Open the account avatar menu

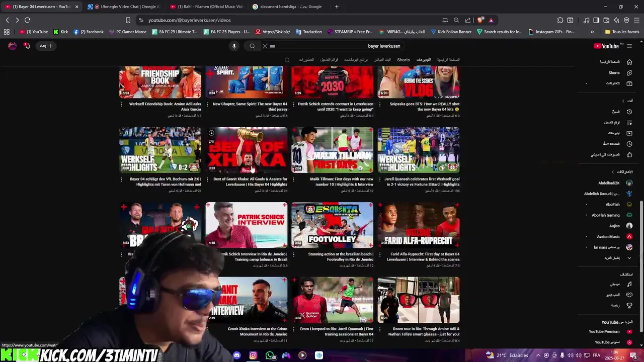tap(13, 46)
